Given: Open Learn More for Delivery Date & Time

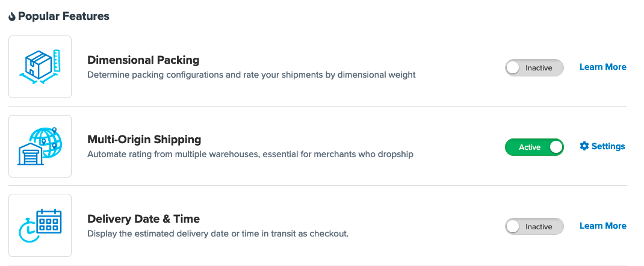Looking at the screenshot, I should tap(602, 226).
